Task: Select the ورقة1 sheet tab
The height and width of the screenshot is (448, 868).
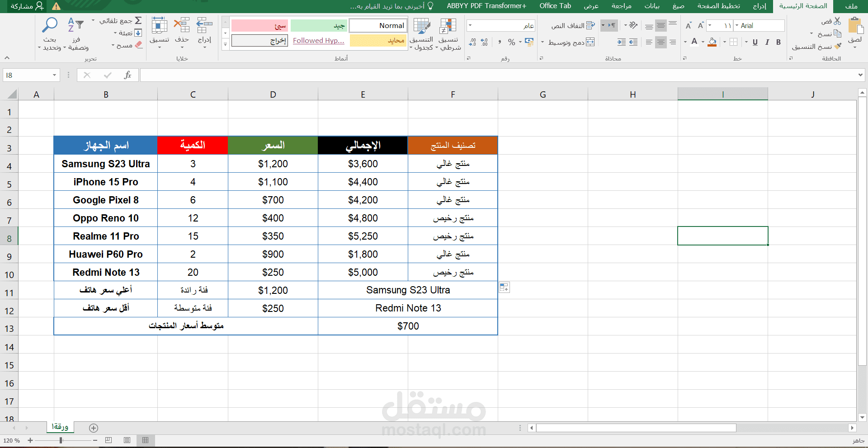Action: tap(60, 427)
